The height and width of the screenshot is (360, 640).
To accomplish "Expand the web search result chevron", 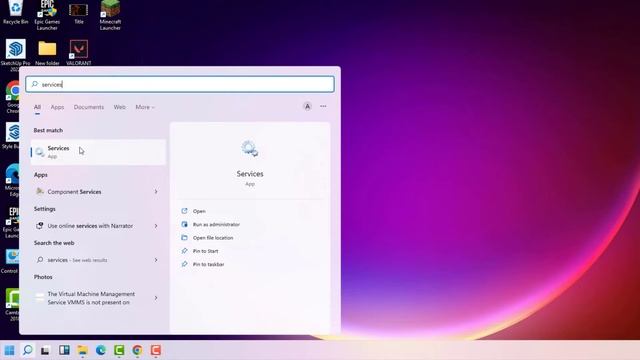I will [x=156, y=260].
